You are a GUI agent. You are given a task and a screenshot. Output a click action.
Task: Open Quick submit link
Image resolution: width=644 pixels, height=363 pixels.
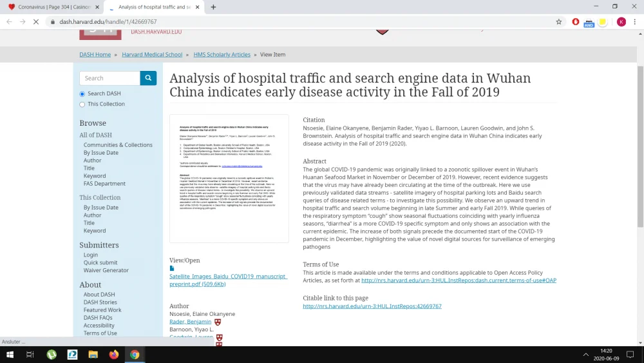click(100, 262)
